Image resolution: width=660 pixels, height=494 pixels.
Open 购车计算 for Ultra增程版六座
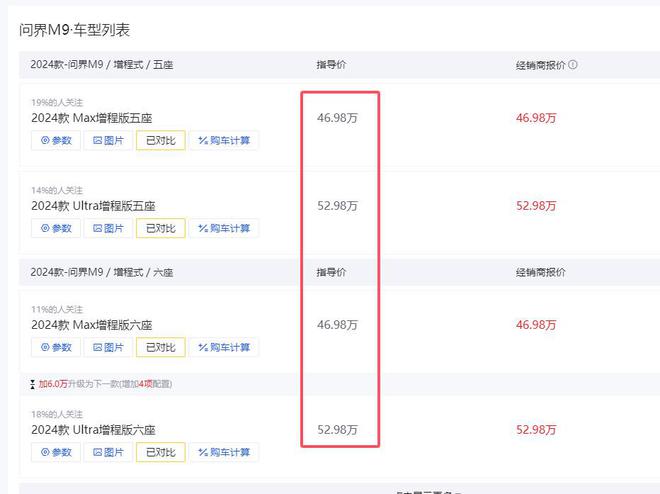click(x=224, y=452)
